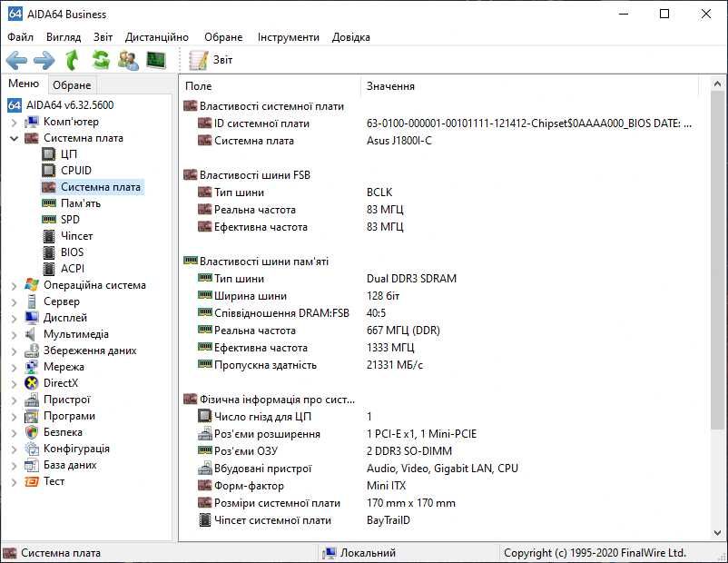Viewport: 728px width, 563px height.
Task: Click the Мережа network icon
Action: click(31, 367)
